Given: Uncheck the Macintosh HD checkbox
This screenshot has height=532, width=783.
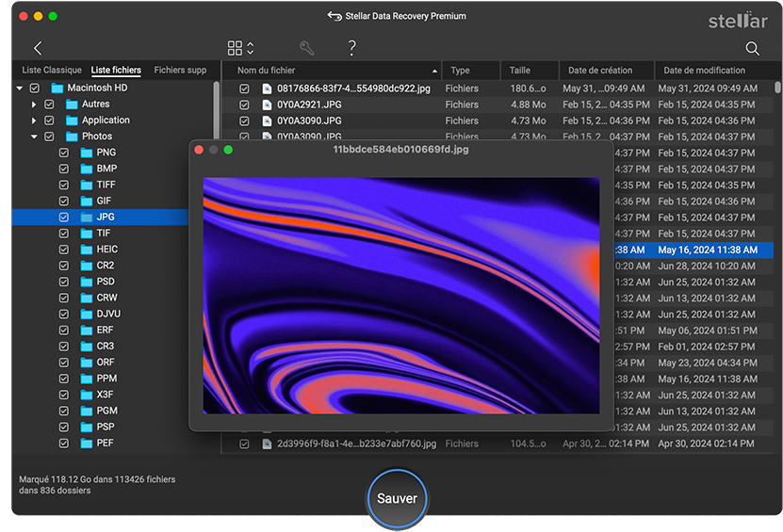Looking at the screenshot, I should (x=35, y=89).
